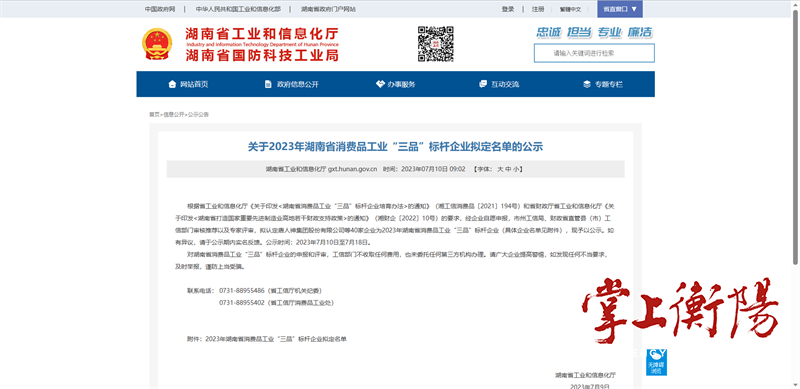Click the keyword search input field
800x389 pixels.
point(594,53)
